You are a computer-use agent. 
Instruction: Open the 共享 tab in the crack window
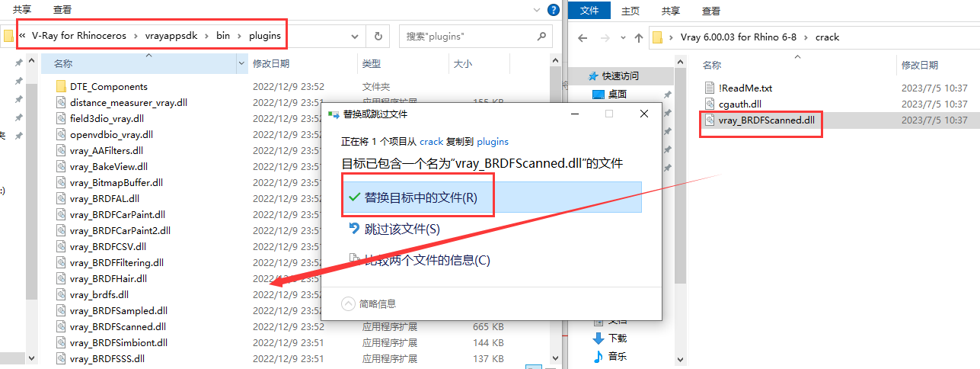click(671, 11)
